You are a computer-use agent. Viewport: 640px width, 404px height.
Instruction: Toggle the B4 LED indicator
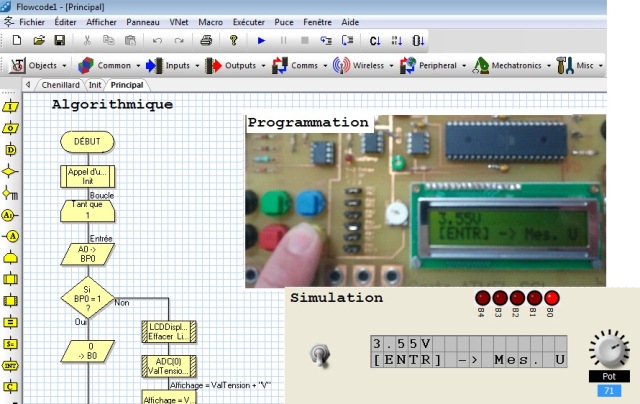(x=482, y=298)
